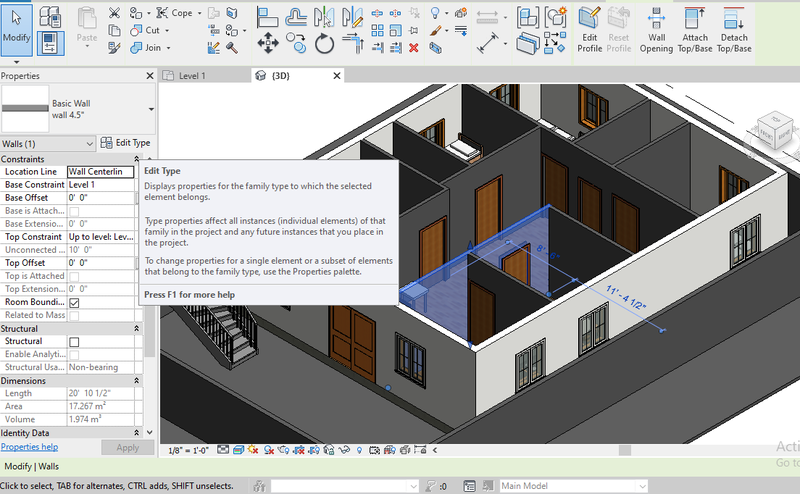Switch to the {3D} view tab
The width and height of the screenshot is (800, 494).
(x=281, y=76)
